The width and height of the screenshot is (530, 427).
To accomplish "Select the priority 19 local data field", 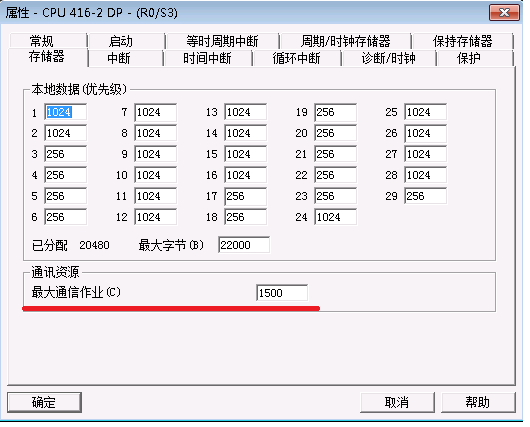I will tap(335, 112).
